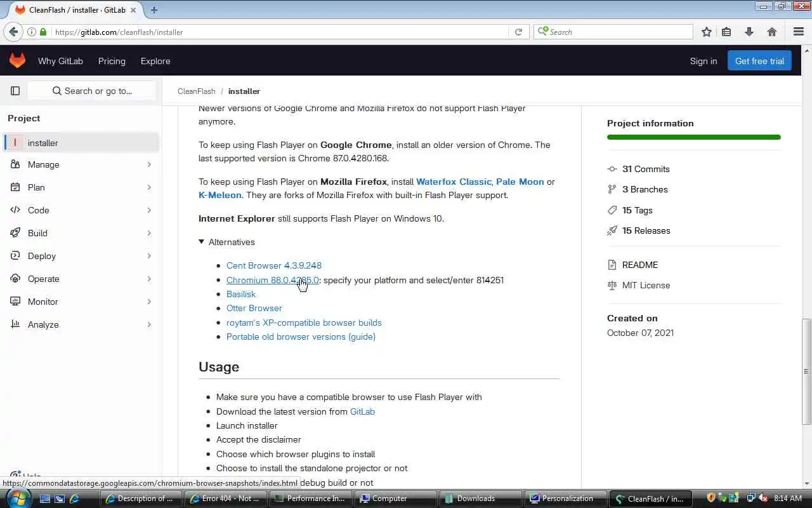Click the Releases rocket icon
812x508 pixels.
click(612, 231)
